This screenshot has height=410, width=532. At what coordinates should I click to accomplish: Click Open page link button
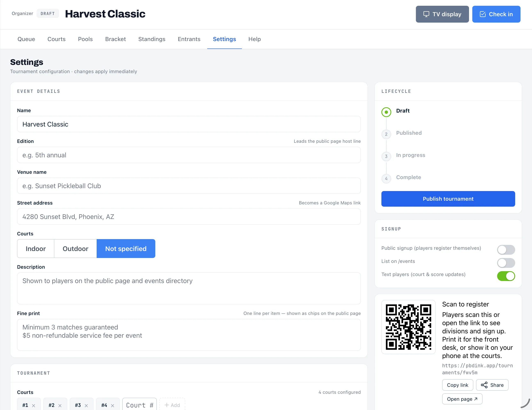(x=462, y=399)
